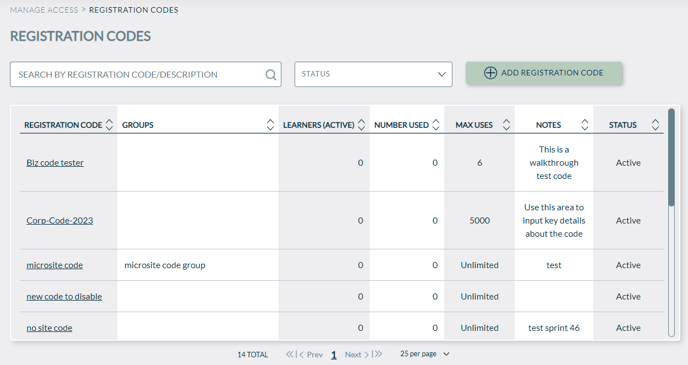The image size is (688, 365).
Task: Expand the 25 per page selector
Action: pyautogui.click(x=425, y=354)
